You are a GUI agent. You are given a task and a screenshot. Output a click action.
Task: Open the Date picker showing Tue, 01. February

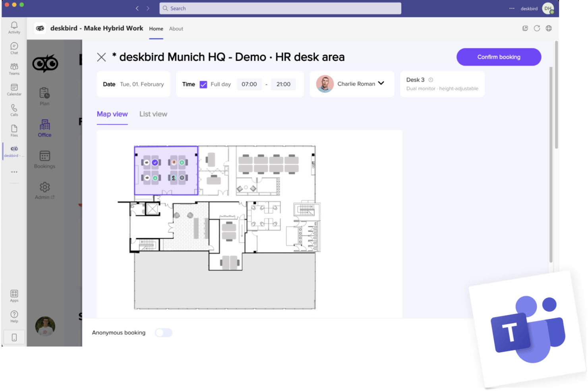tap(133, 84)
